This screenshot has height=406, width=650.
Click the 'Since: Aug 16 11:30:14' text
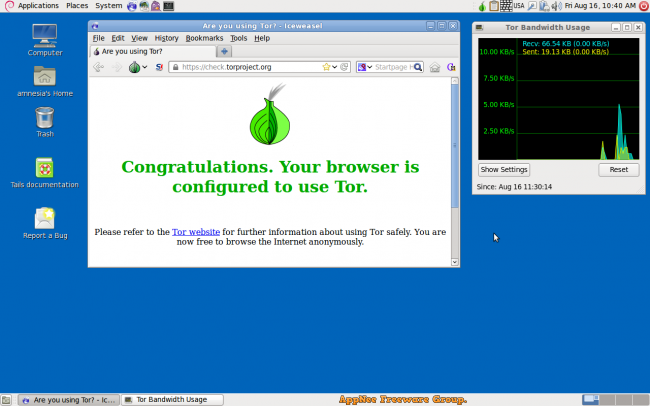pyautogui.click(x=514, y=187)
